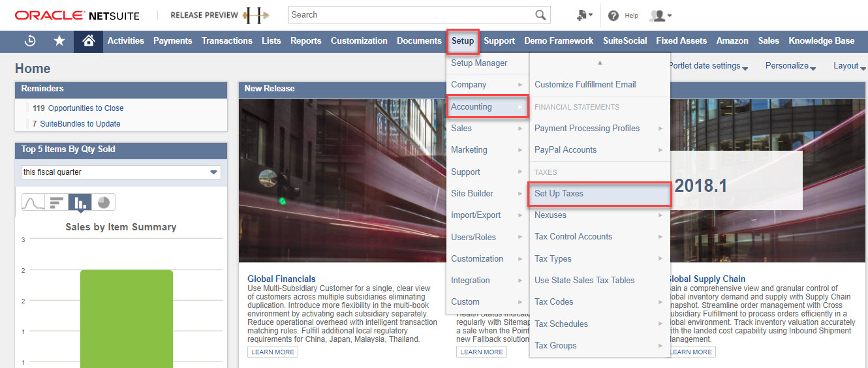Click Learn More under Global Financials

tap(273, 352)
